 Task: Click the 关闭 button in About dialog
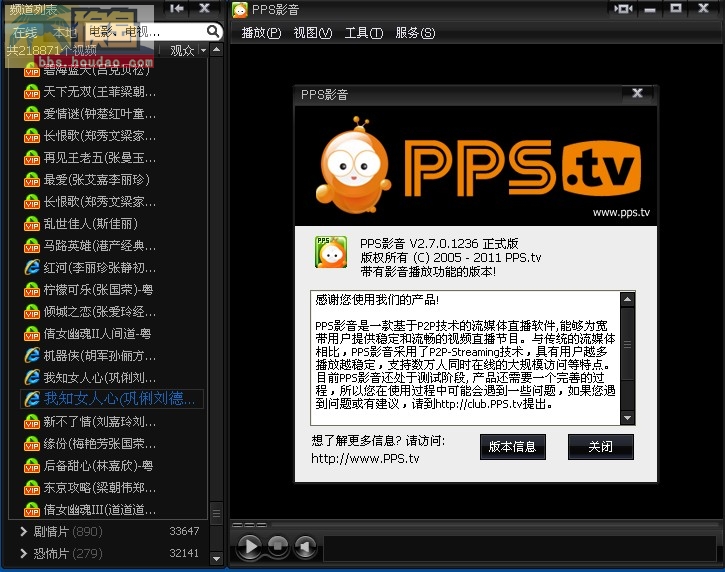pos(600,447)
